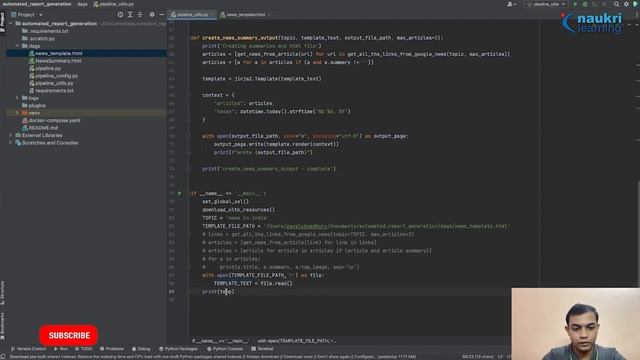Click the __name__ == '__main__' breadcrumb
This screenshot has width=640, height=360.
tap(222, 341)
